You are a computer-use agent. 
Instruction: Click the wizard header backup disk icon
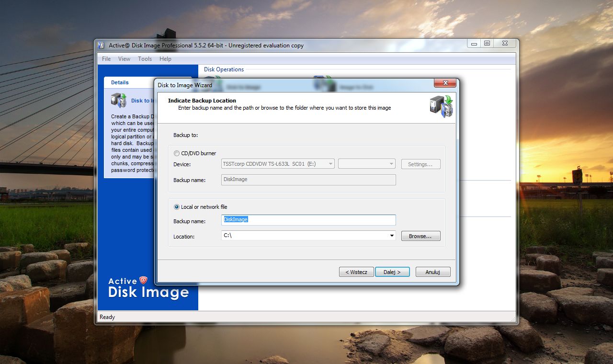click(441, 106)
